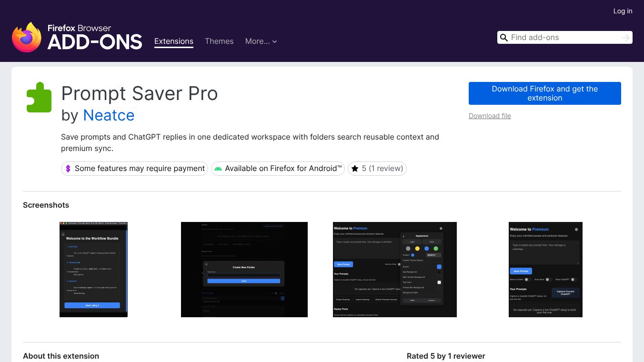Click the star rating icon
644x362 pixels.
pyautogui.click(x=355, y=169)
